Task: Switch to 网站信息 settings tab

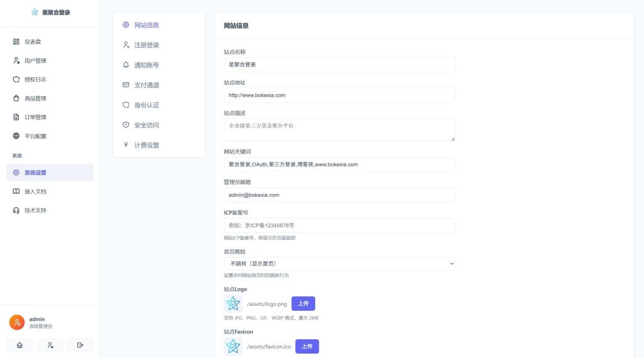Action: [158, 24]
